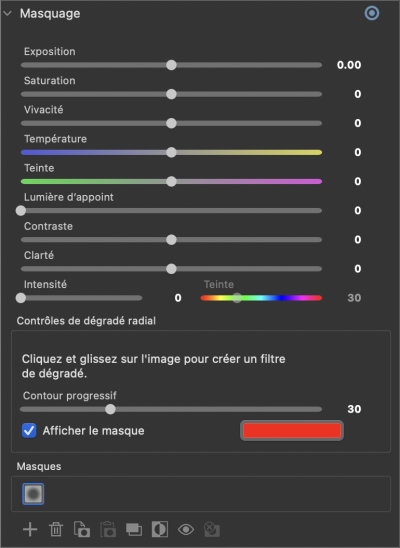
Task: Click the Contour progressif value 30
Action: coord(354,409)
